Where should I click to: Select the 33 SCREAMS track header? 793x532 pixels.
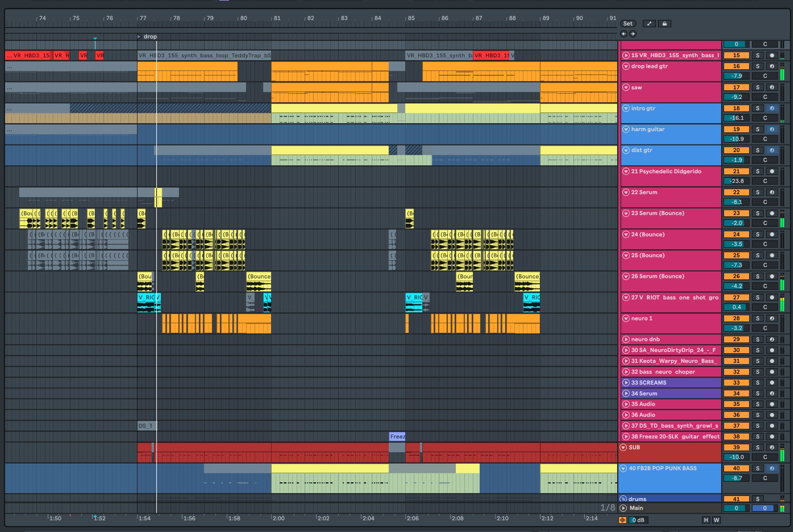[671, 383]
